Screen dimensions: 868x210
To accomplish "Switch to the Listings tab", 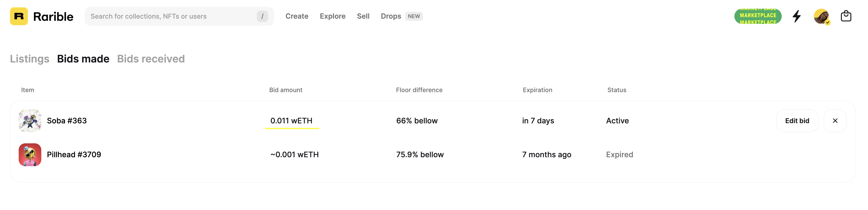I will 30,59.
